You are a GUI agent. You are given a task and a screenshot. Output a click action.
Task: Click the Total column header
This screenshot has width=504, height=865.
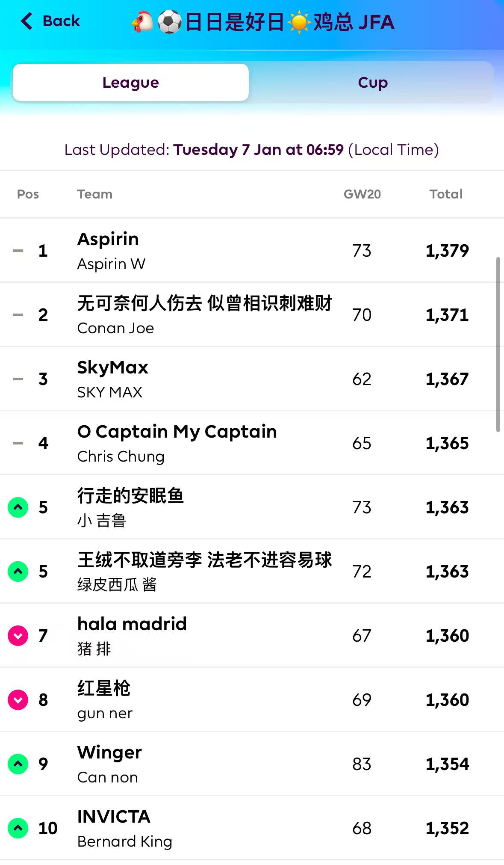pyautogui.click(x=446, y=194)
